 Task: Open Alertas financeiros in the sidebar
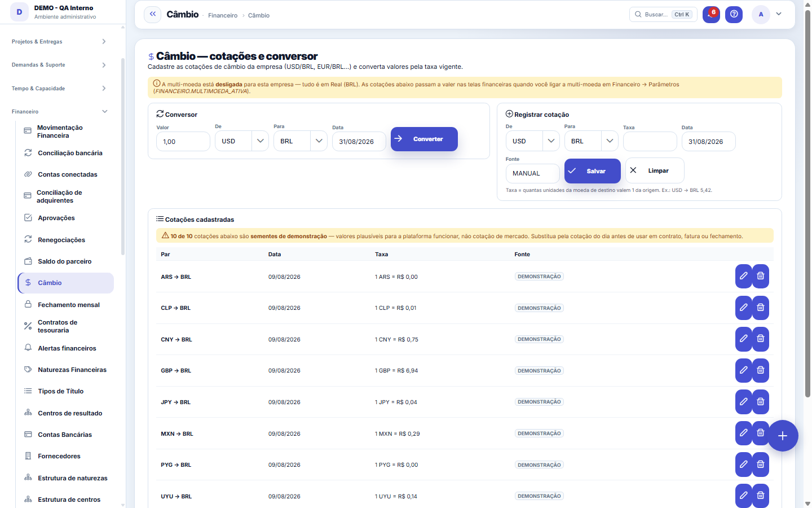point(66,348)
